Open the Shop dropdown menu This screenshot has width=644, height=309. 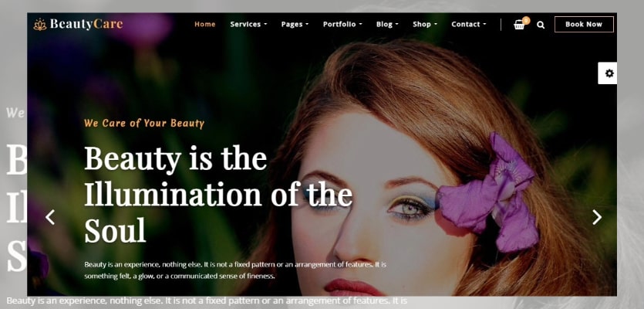click(425, 24)
